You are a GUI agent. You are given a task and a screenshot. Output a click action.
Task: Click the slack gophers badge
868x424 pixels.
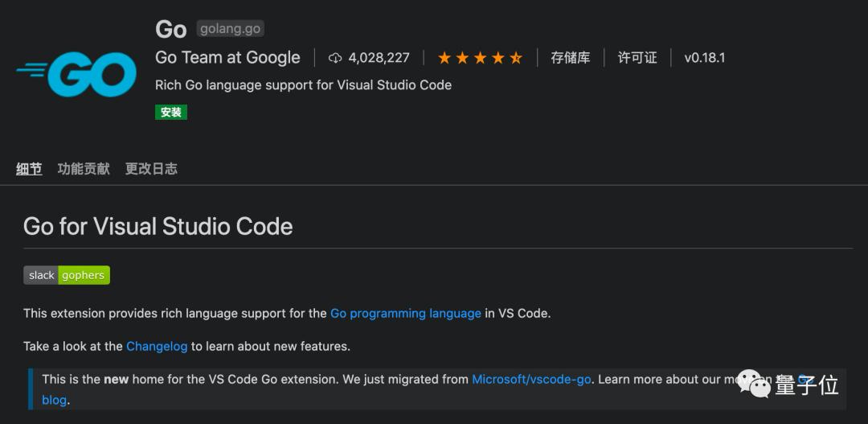pyautogui.click(x=67, y=275)
